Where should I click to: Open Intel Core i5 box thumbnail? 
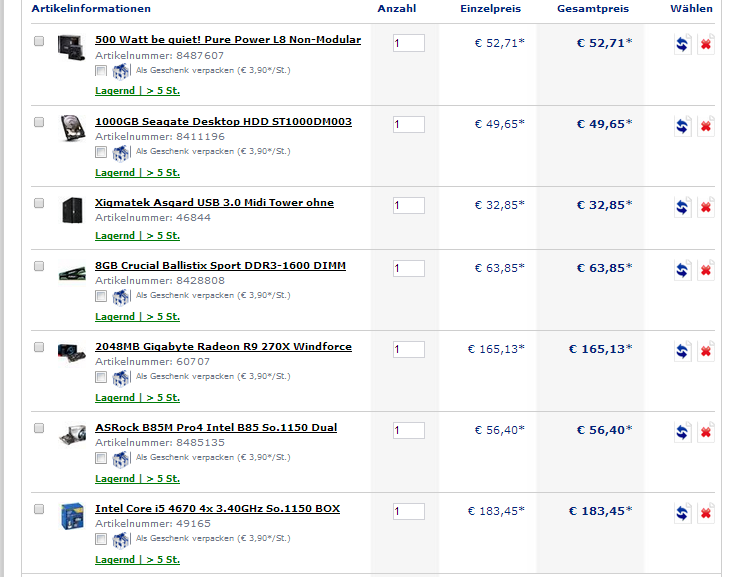(71, 515)
